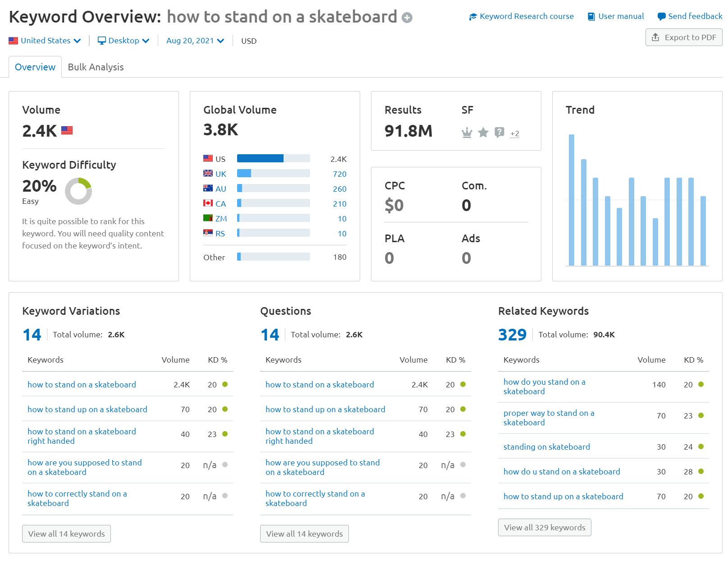The width and height of the screenshot is (728, 561).
Task: Open 'how to stand up on a skateboard' in Keyword Variations
Action: 87,409
